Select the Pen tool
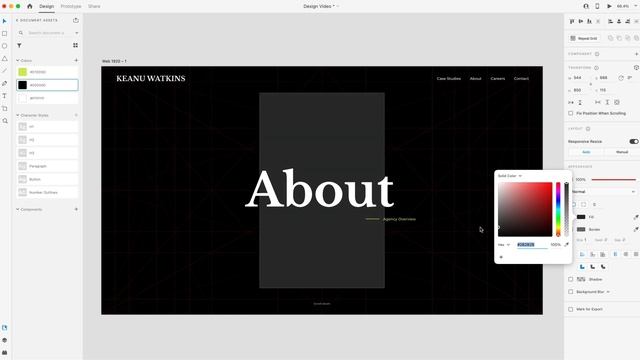 (x=5, y=83)
